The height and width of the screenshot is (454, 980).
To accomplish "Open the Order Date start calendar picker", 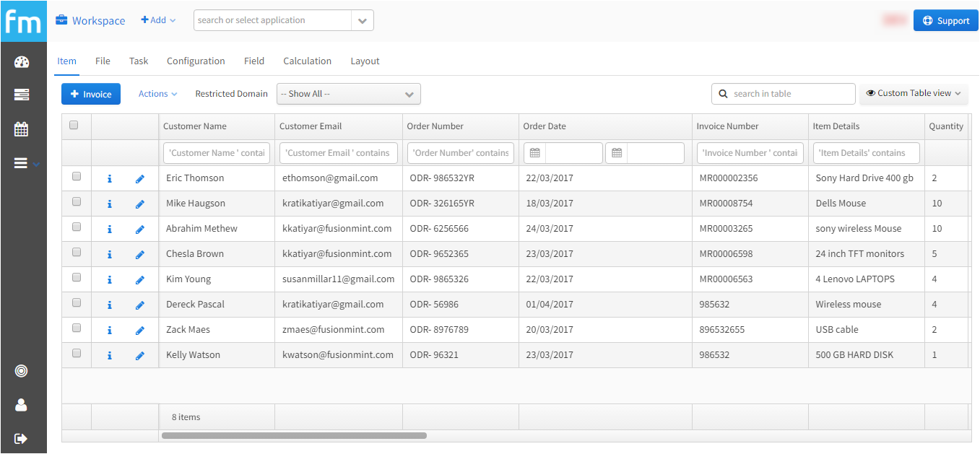I will (535, 153).
